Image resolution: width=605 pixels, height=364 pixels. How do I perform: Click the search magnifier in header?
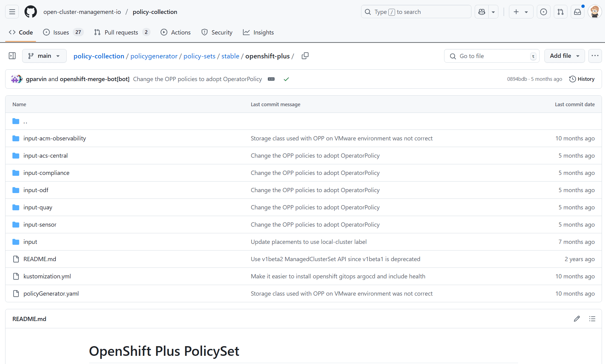pos(368,12)
